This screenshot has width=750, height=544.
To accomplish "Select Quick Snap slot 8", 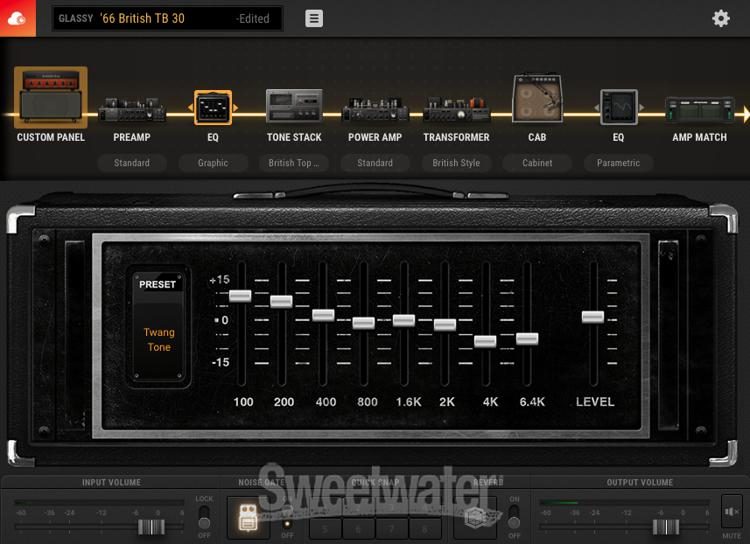I will [x=424, y=529].
